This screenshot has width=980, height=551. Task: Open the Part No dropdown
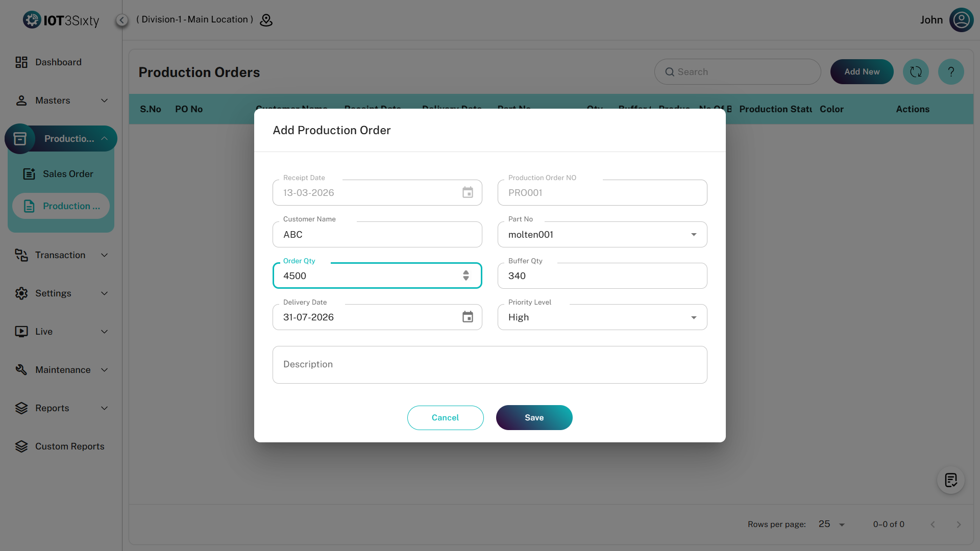(x=693, y=235)
